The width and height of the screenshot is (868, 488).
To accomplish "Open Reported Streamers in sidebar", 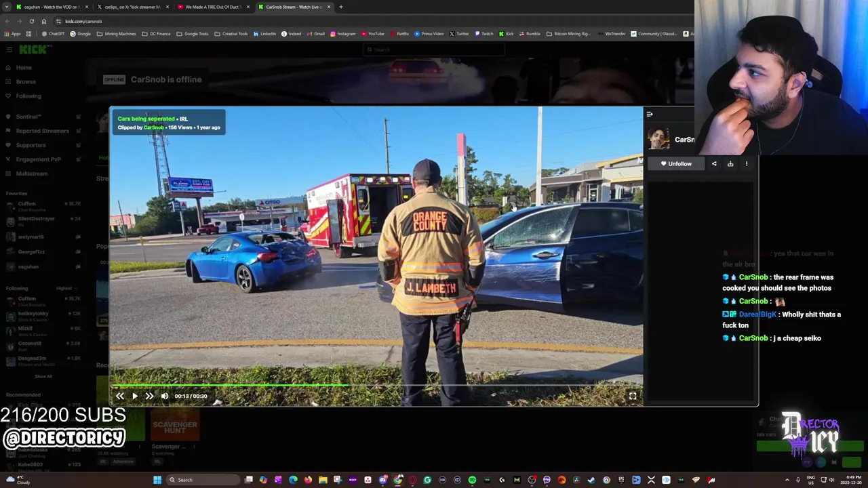I will click(42, 131).
